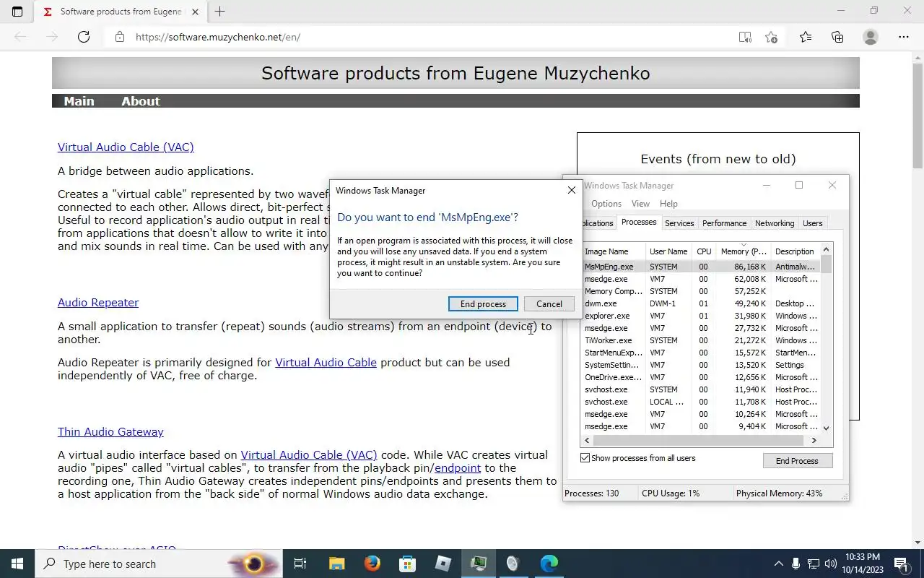
Task: View site lock information icon
Action: pos(120,37)
